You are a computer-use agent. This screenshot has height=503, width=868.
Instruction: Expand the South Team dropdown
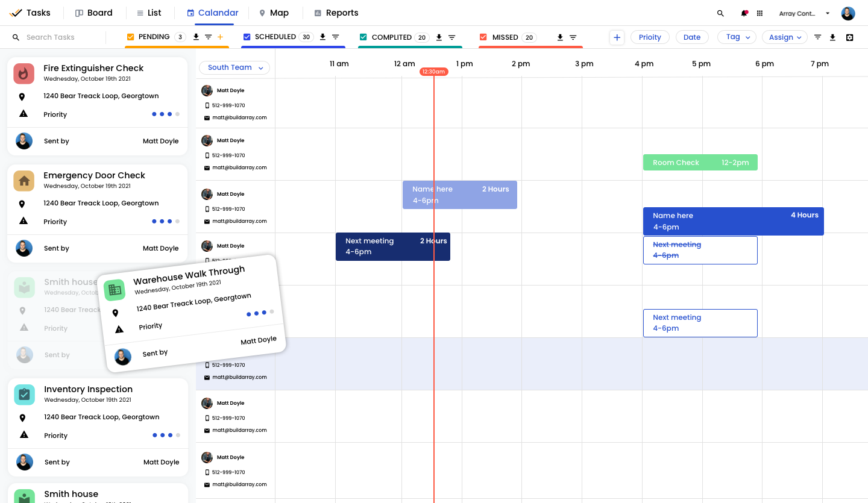234,67
